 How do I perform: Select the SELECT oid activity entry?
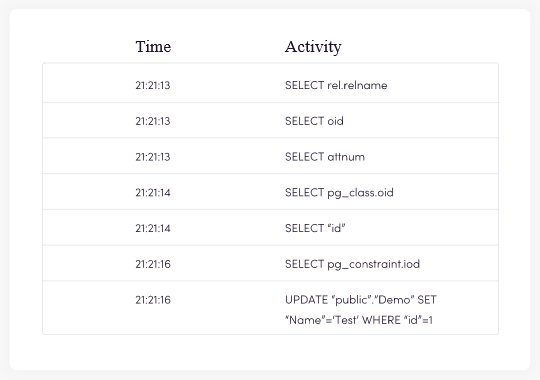pos(314,121)
